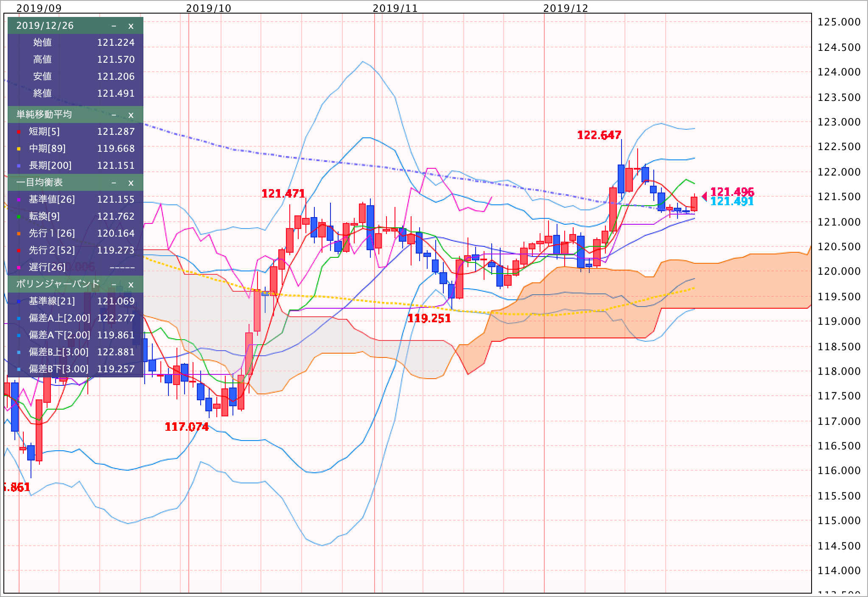Click the green 転換[9] color marker
This screenshot has height=597, width=868.
click(x=18, y=217)
